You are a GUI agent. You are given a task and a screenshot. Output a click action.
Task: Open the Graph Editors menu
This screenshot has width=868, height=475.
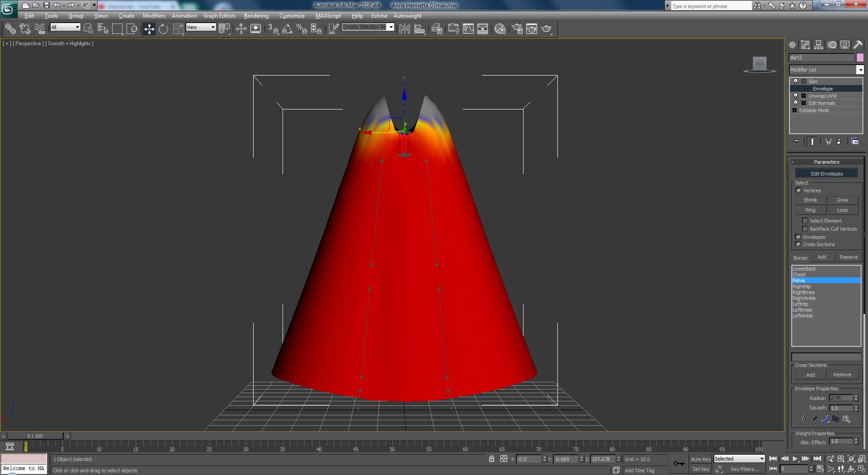tap(219, 16)
